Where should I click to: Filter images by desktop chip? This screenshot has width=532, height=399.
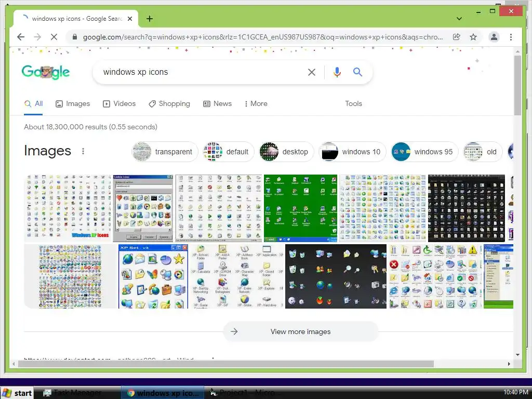(x=286, y=152)
